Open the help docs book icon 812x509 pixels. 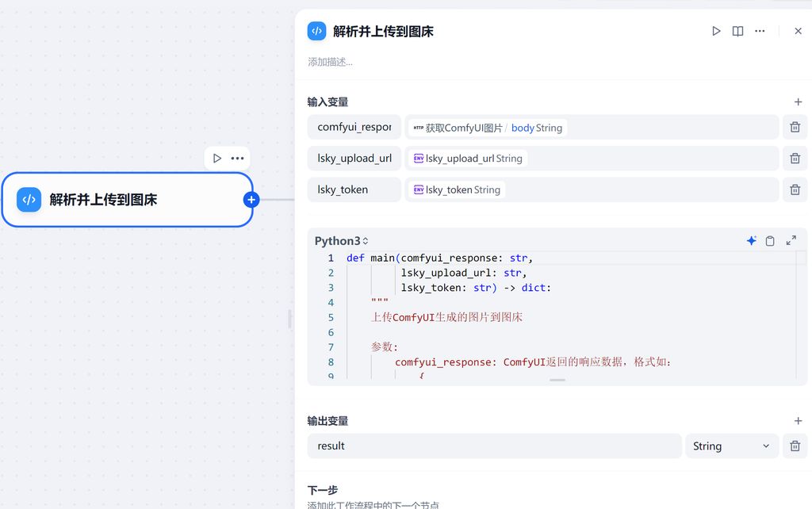(x=737, y=31)
